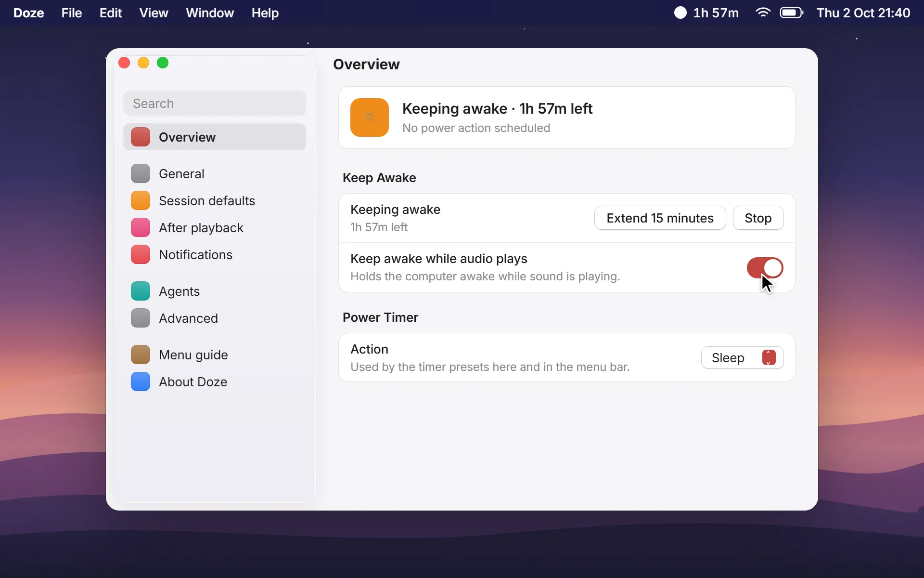
Task: Open the Wi-Fi status menu
Action: (x=763, y=13)
